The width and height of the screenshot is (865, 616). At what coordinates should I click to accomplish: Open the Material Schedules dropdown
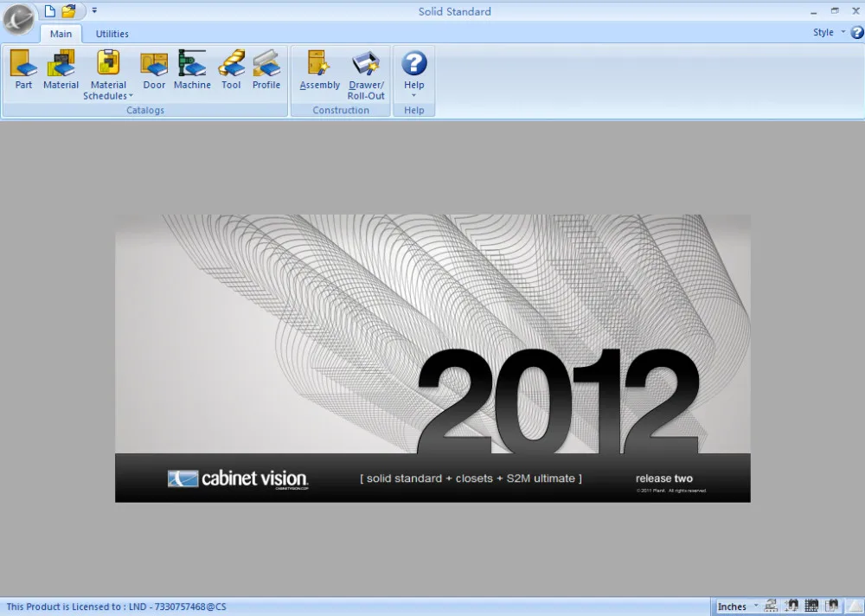(108, 75)
